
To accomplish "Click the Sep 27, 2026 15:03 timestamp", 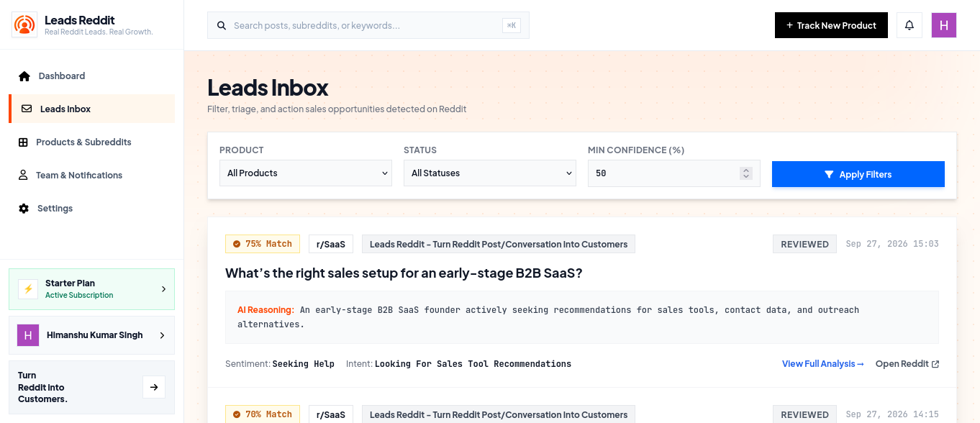I will click(892, 244).
